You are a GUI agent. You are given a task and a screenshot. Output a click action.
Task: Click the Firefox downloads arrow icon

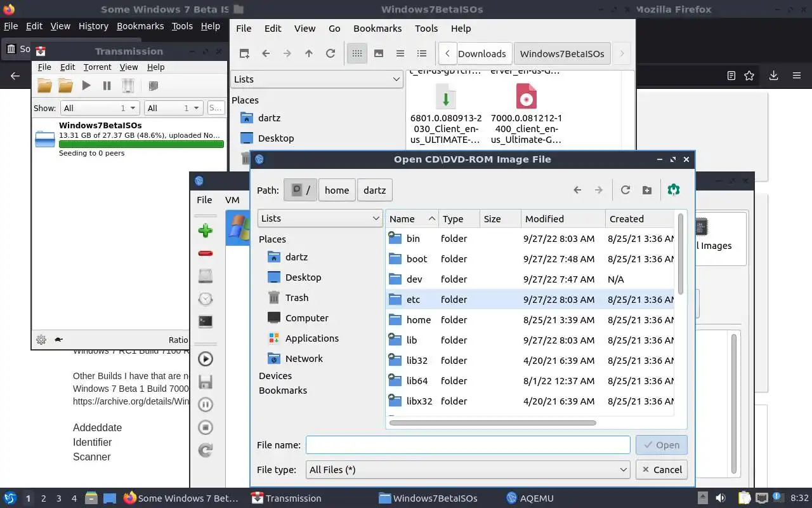(773, 76)
